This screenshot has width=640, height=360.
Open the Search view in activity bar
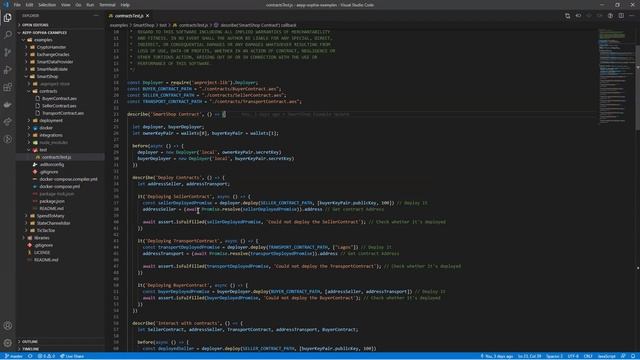tap(8, 35)
